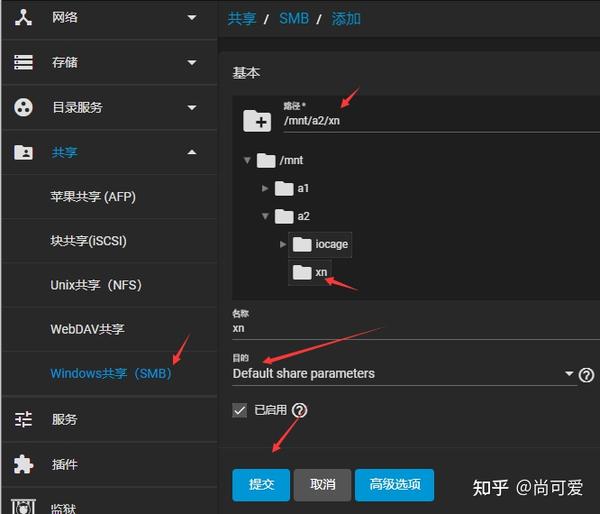
Task: Open Windows (SMB) sharing menu item
Action: 111,373
